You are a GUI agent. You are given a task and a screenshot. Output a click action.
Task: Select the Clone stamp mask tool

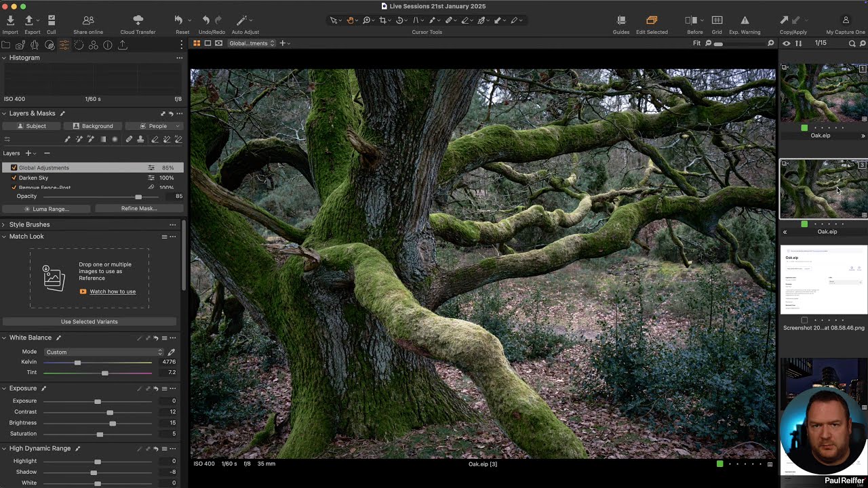click(x=140, y=140)
